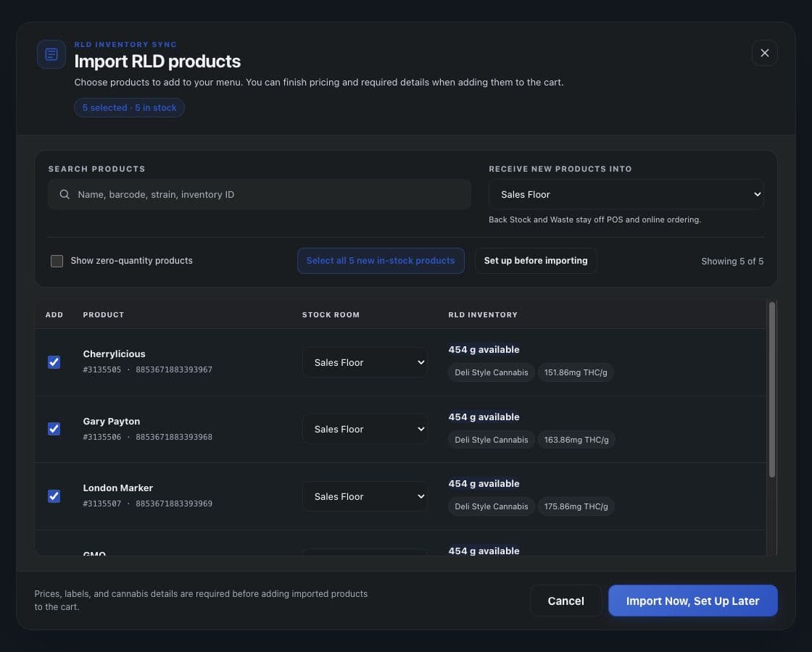Click the RLD INVENTORY column header
This screenshot has width=812, height=652.
click(483, 314)
